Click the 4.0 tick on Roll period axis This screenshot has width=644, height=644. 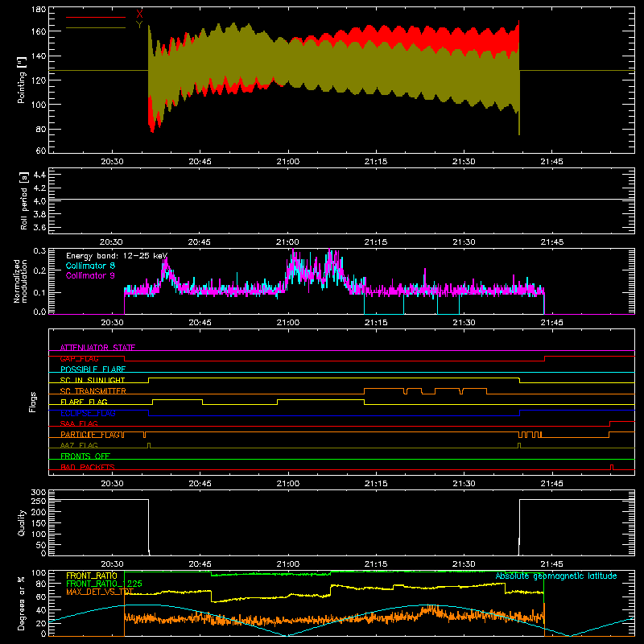(39, 201)
